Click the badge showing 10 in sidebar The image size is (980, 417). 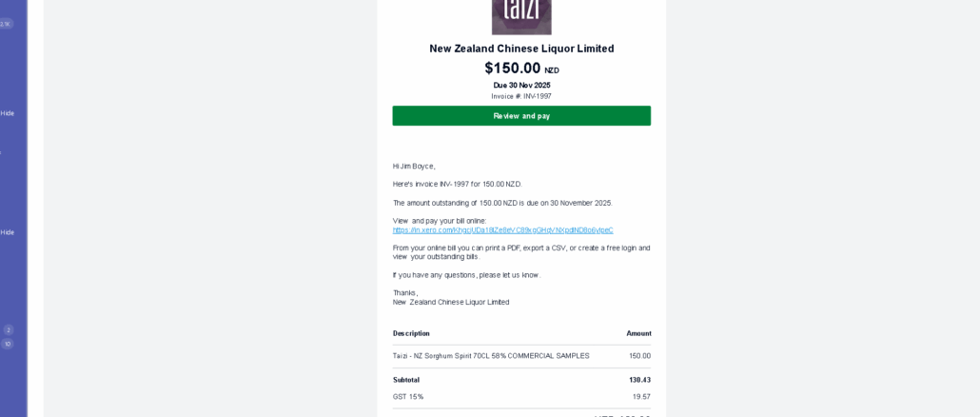click(8, 345)
